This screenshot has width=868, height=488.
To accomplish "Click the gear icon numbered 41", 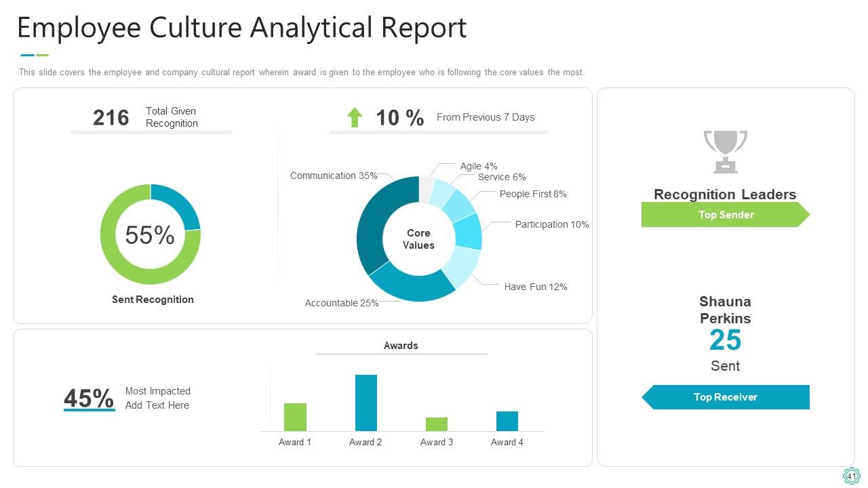I will tap(851, 476).
